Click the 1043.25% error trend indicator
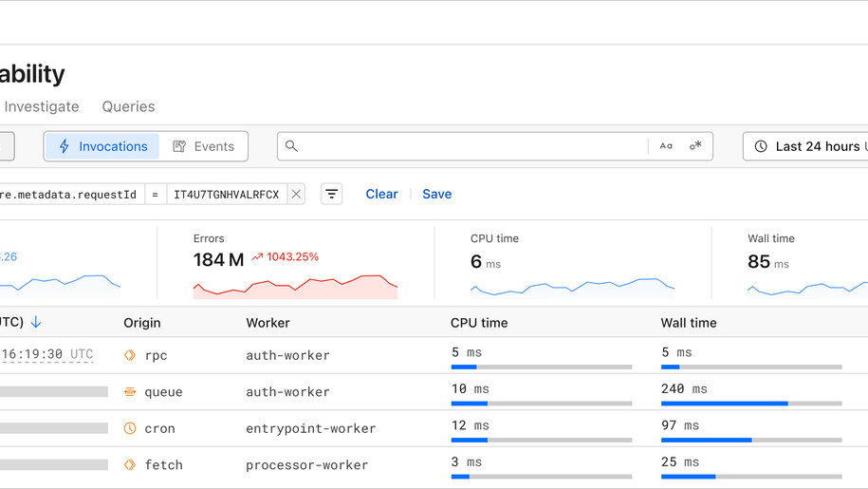 pyautogui.click(x=286, y=257)
